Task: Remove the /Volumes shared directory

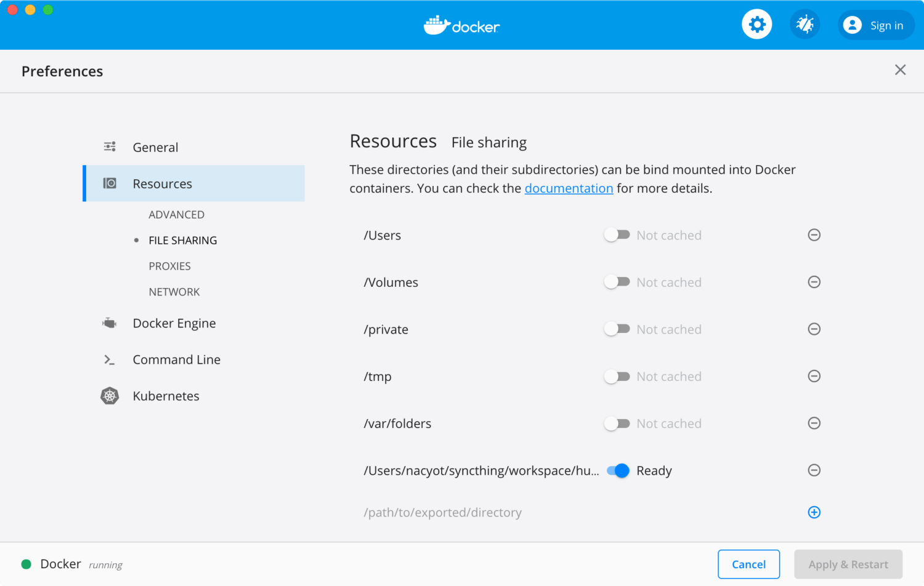Action: click(814, 282)
